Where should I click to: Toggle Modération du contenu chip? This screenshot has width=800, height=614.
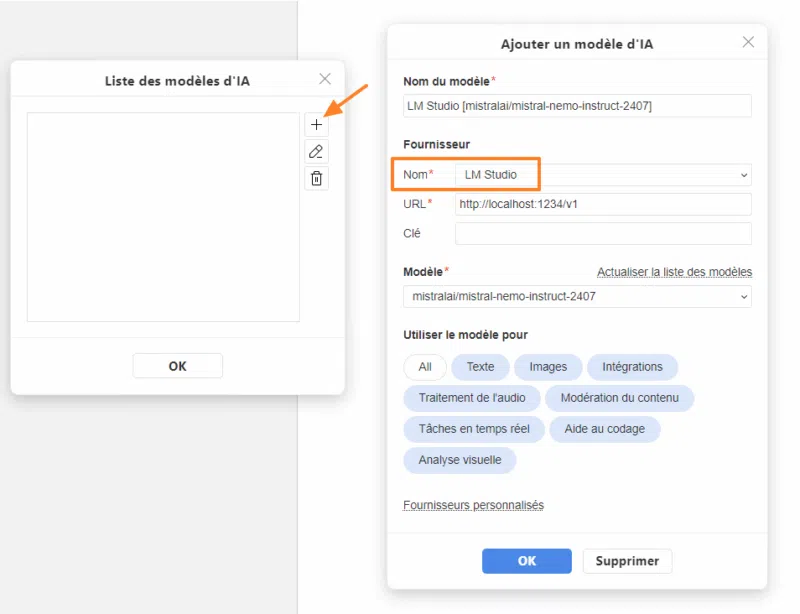619,398
